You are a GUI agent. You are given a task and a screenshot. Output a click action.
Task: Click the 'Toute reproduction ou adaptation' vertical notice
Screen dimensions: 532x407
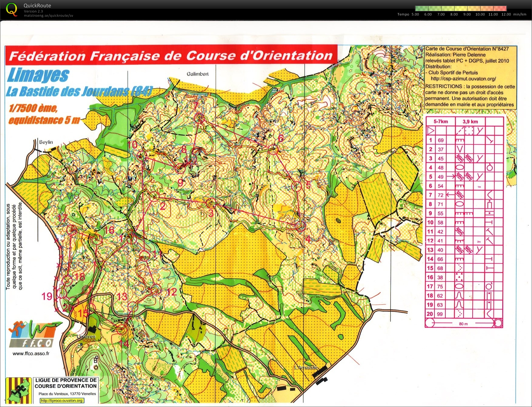14,246
